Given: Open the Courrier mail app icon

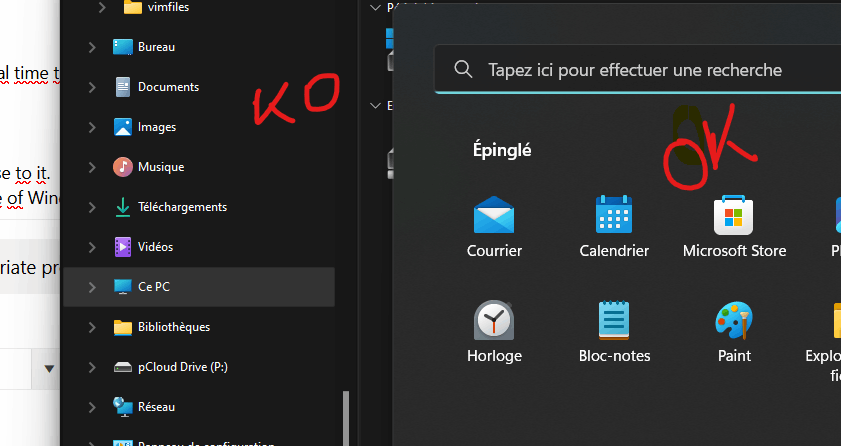Looking at the screenshot, I should click(x=494, y=214).
